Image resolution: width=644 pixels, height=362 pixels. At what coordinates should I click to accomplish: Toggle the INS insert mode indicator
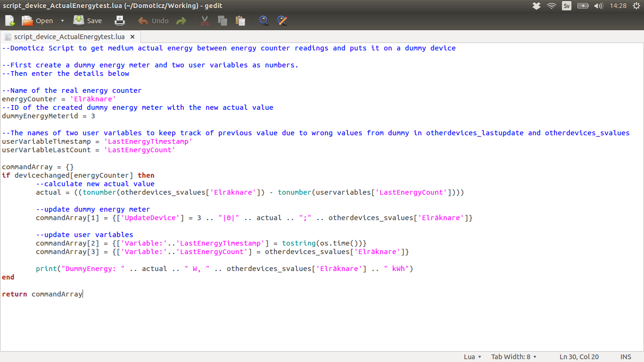click(x=626, y=357)
